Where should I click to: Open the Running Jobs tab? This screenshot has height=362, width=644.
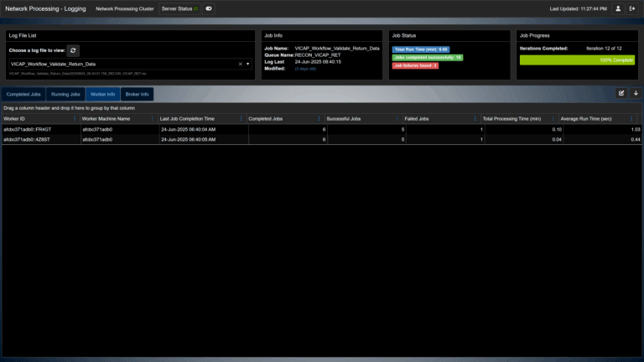click(x=65, y=94)
